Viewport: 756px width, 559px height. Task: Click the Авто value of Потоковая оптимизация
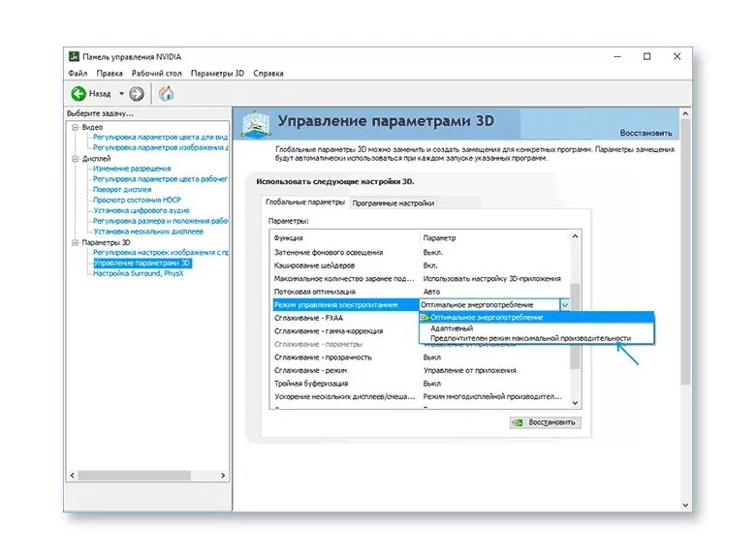[x=431, y=292]
